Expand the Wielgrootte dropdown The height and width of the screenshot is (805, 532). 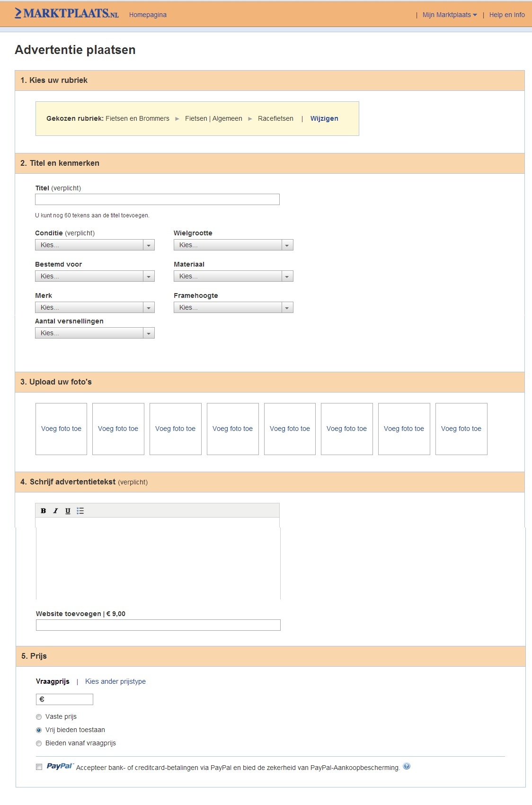point(233,245)
